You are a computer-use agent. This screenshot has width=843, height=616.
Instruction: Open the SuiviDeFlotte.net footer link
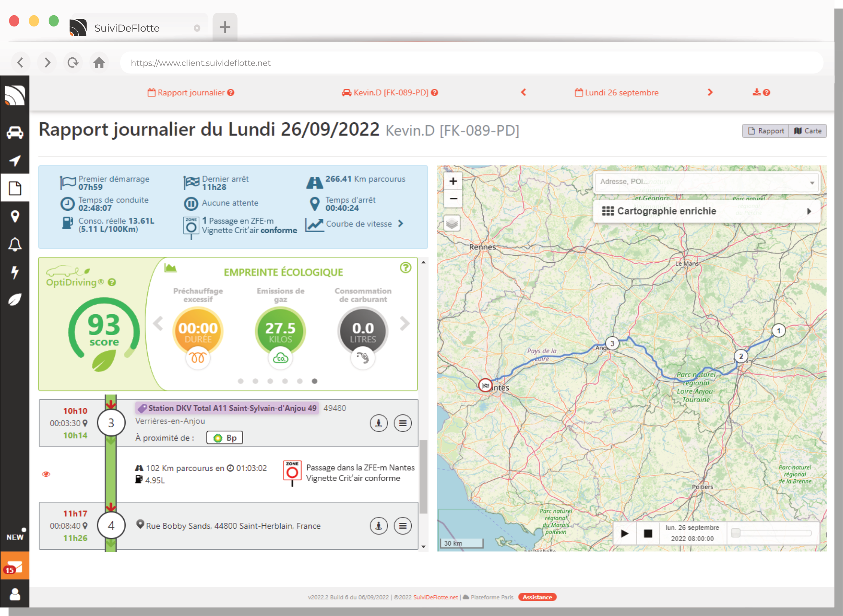click(435, 597)
